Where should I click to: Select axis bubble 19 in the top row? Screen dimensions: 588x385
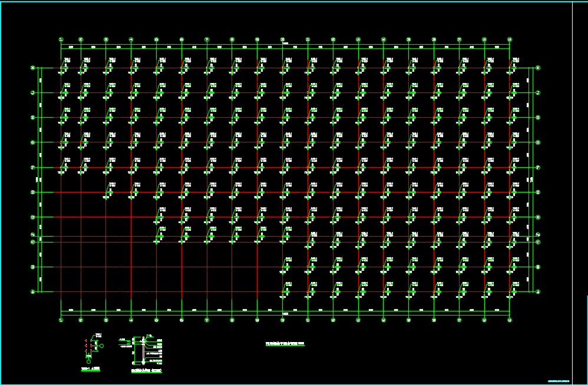tap(509, 39)
